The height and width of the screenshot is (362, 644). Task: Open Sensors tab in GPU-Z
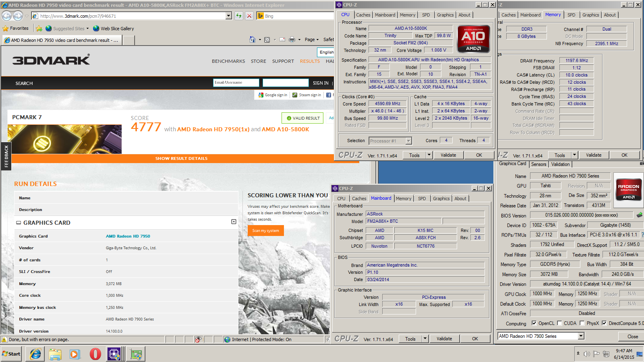click(538, 164)
